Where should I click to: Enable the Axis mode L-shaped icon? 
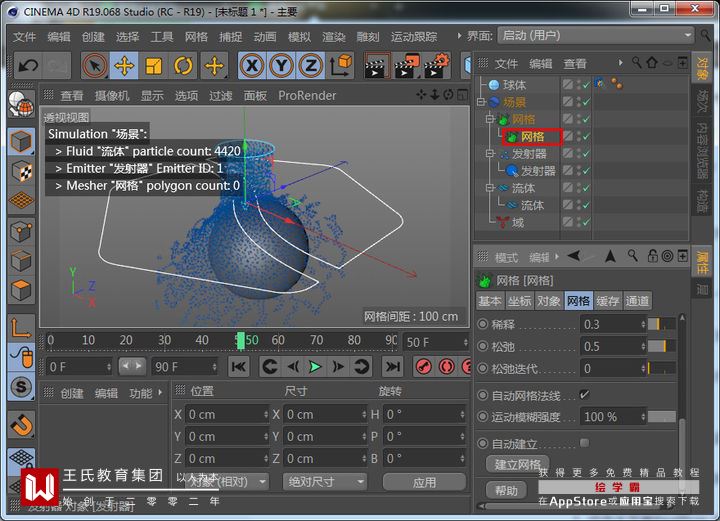[21, 328]
